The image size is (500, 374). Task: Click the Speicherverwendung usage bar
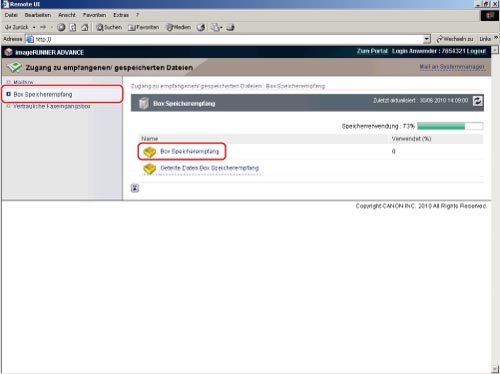click(450, 126)
